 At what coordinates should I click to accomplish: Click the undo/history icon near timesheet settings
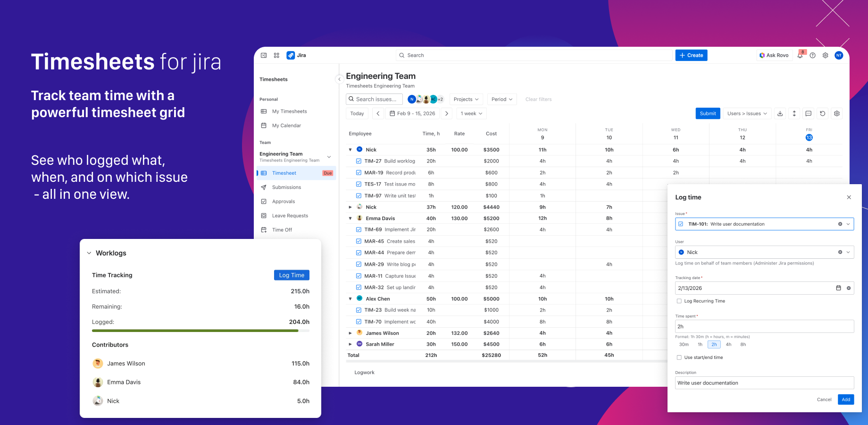pyautogui.click(x=822, y=113)
